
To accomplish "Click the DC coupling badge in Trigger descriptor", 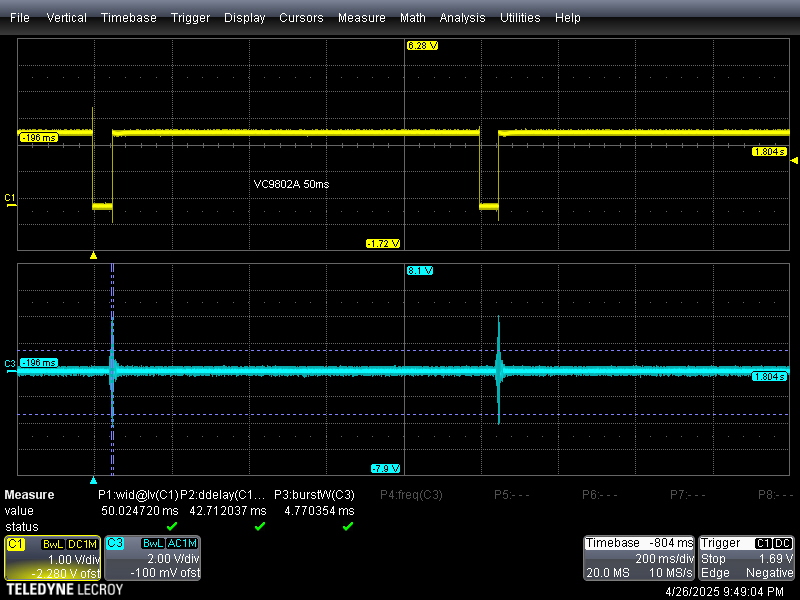I will (x=783, y=544).
